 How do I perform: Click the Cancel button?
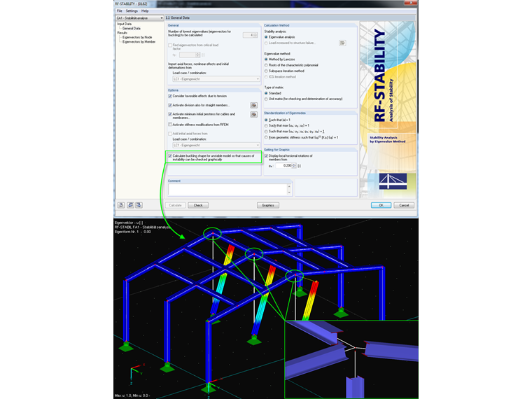404,205
